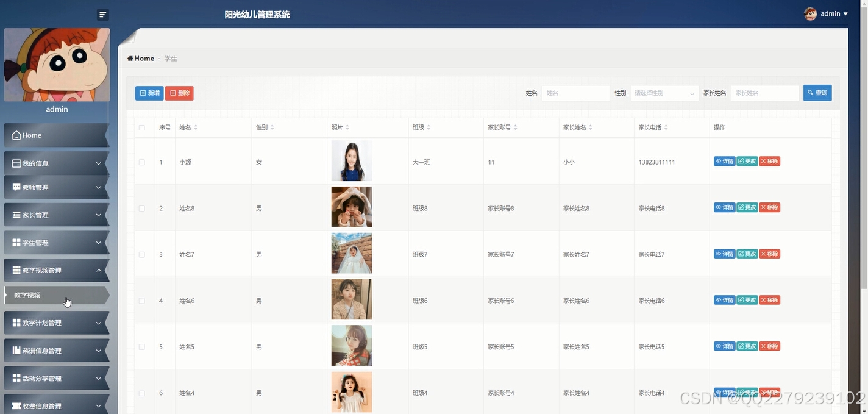Click the 菜谱信息管理 chart icon
Viewport: 868px width, 414px height.
[16, 350]
